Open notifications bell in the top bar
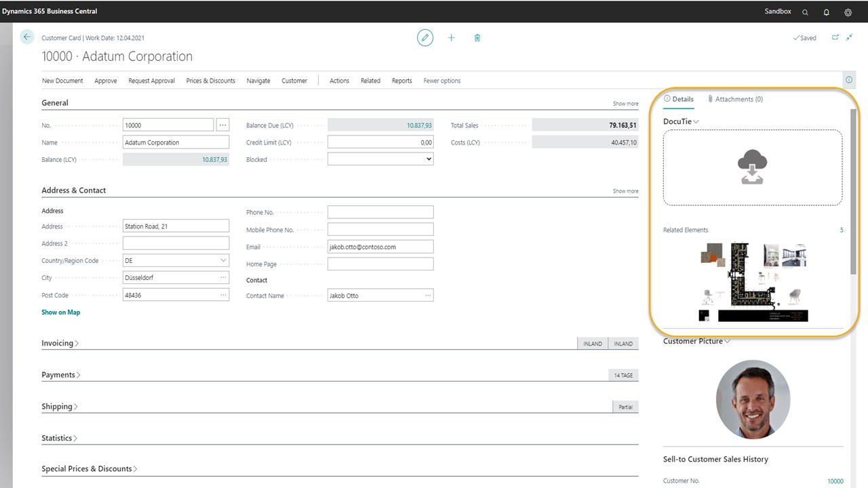The height and width of the screenshot is (488, 868). 827,12
